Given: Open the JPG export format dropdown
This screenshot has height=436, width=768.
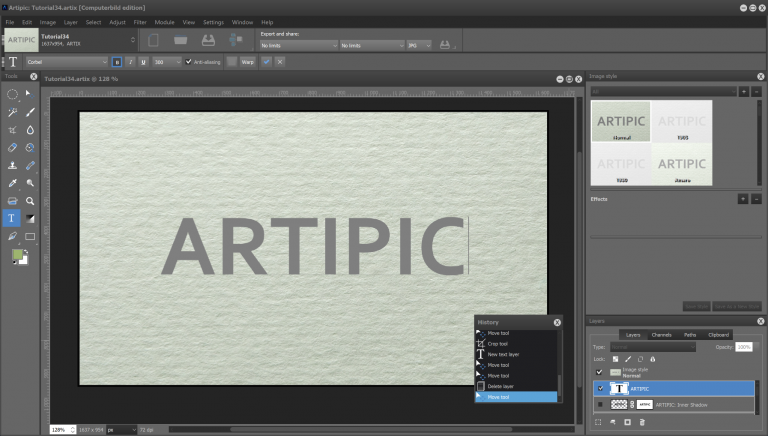Looking at the screenshot, I should pyautogui.click(x=418, y=45).
